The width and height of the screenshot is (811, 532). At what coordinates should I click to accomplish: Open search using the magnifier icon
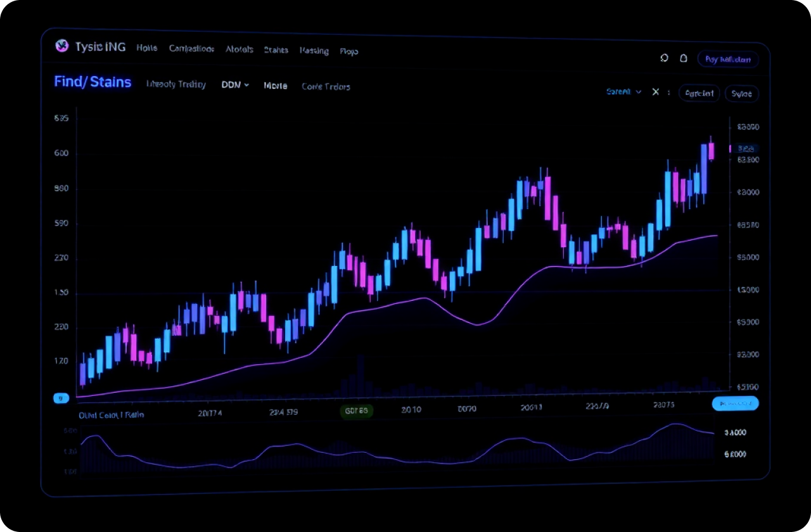click(x=664, y=58)
